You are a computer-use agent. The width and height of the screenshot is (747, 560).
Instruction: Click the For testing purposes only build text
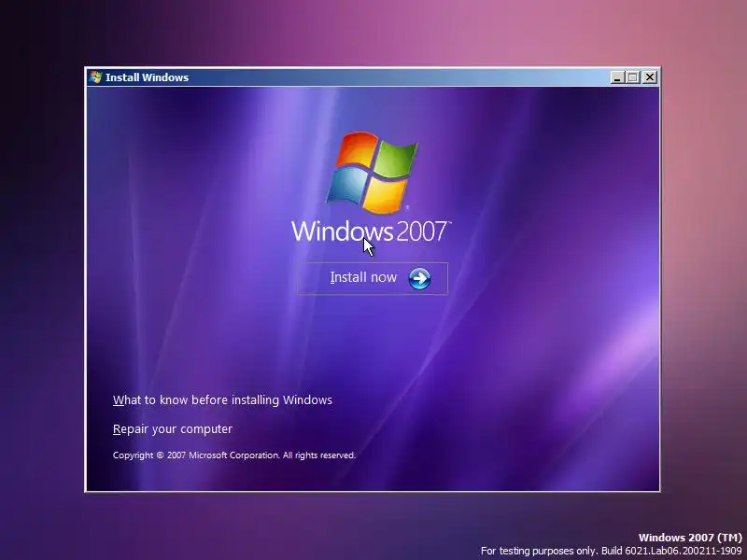612,551
